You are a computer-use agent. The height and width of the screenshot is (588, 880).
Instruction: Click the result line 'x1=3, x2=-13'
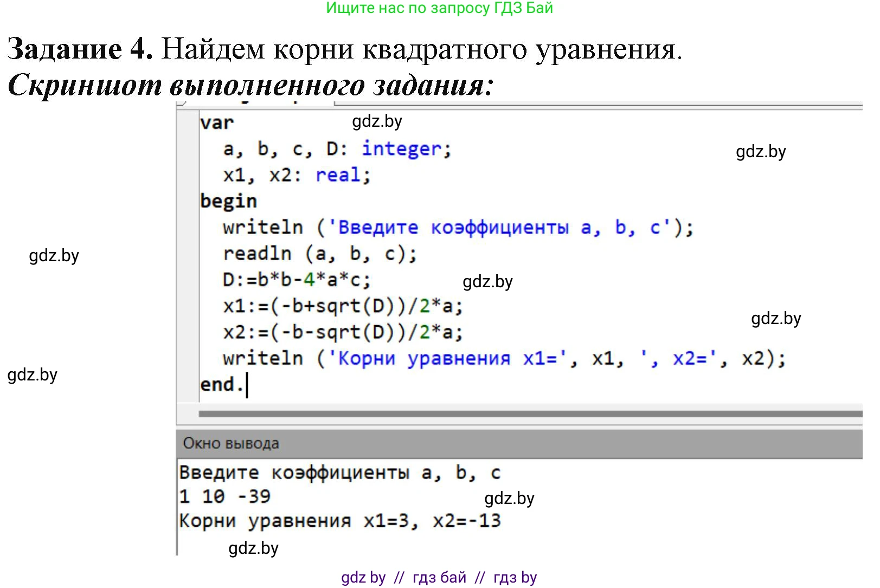432,521
